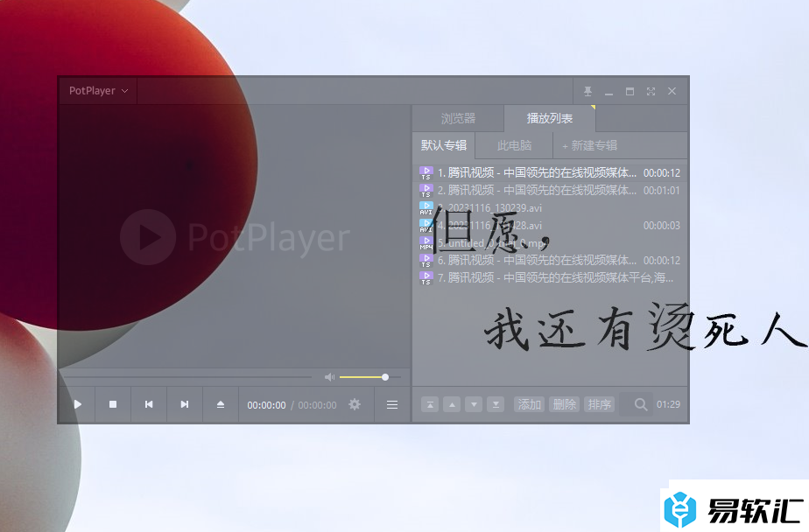This screenshot has width=809, height=532.
Task: Create a new album with 新建专辑
Action: click(590, 146)
